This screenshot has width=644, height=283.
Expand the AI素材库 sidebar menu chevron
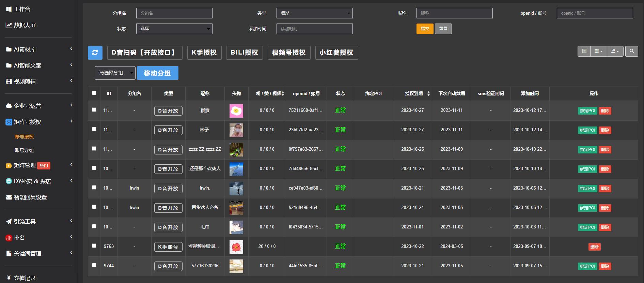(71, 49)
